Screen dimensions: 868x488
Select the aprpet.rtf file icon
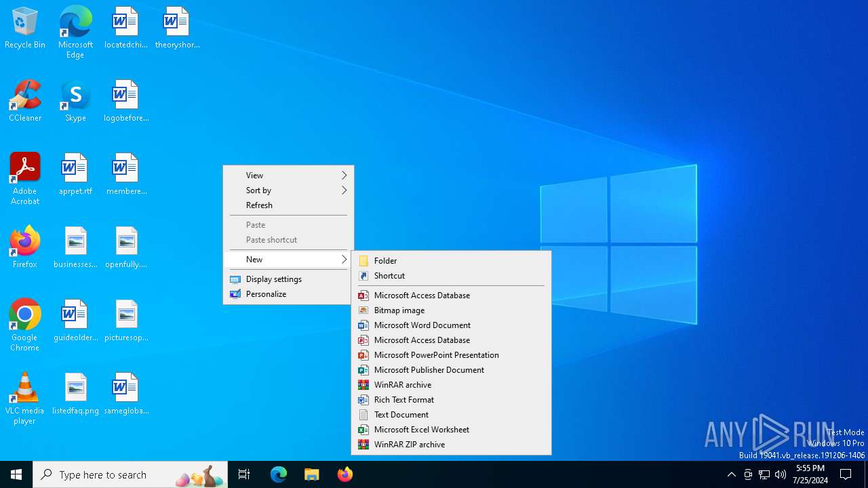click(75, 175)
